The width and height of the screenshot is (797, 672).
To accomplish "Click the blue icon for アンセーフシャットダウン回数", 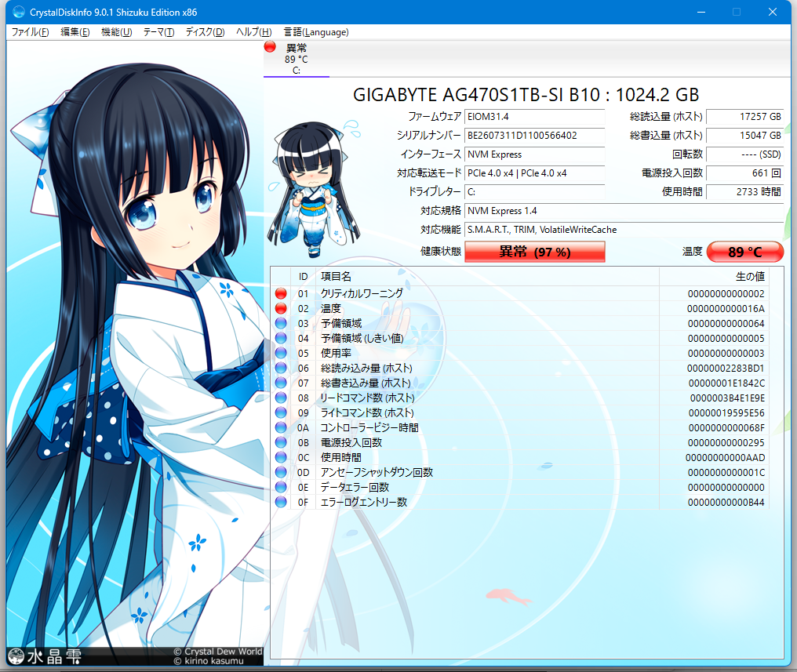I will [281, 472].
